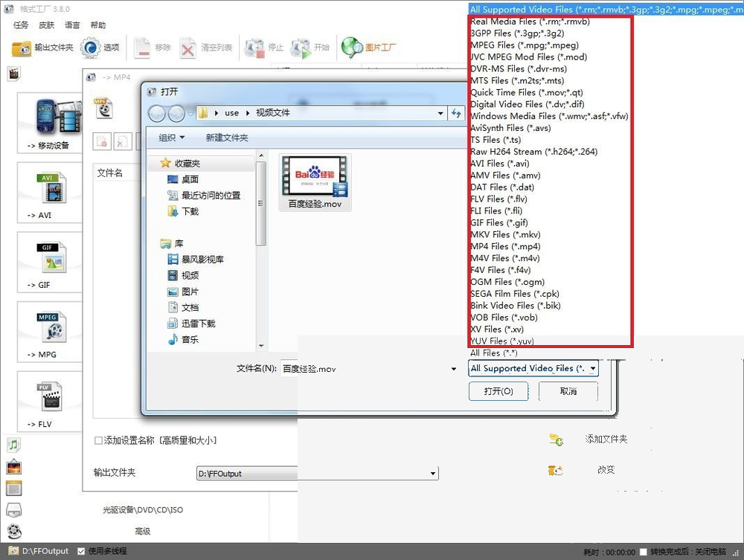Click the MP4 settings icon in -> MP4 window
This screenshot has height=560, width=744.
point(103,108)
